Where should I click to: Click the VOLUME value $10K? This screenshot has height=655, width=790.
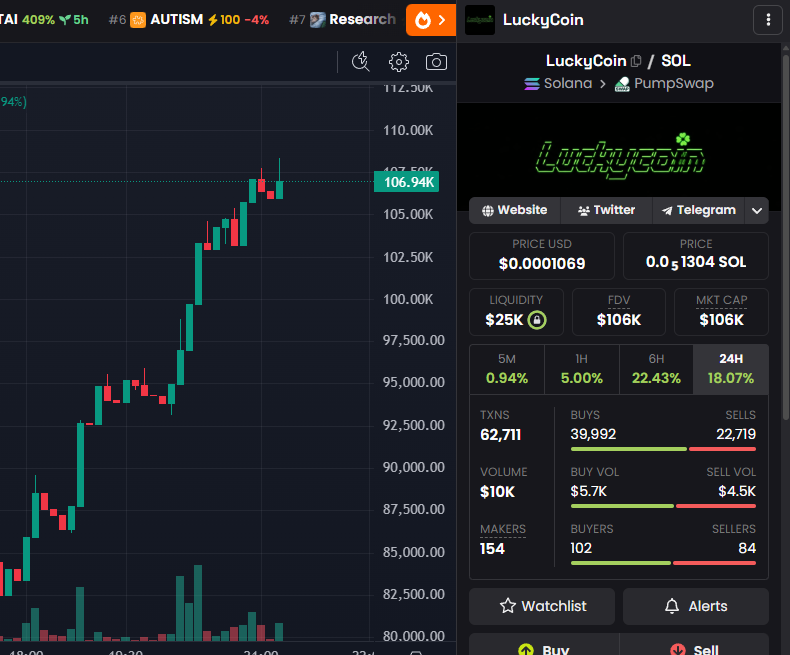tap(497, 492)
